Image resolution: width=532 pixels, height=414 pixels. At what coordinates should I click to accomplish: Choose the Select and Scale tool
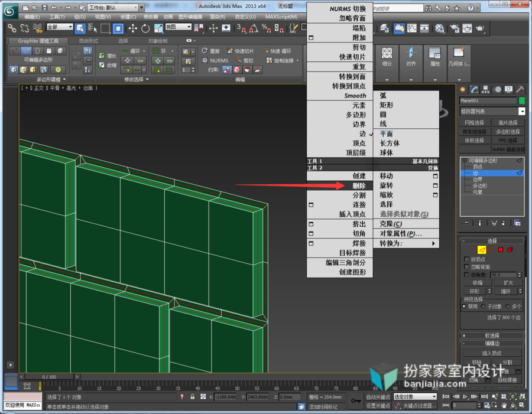(x=158, y=28)
